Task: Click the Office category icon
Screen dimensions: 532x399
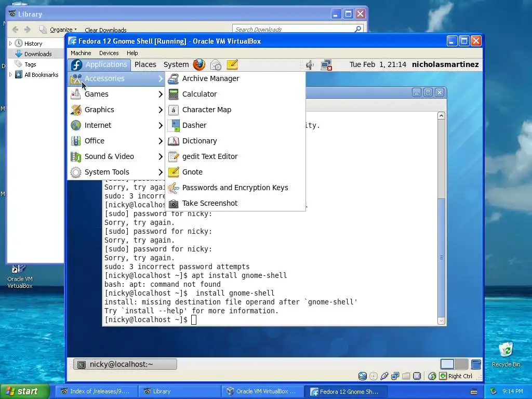Action: tap(76, 141)
